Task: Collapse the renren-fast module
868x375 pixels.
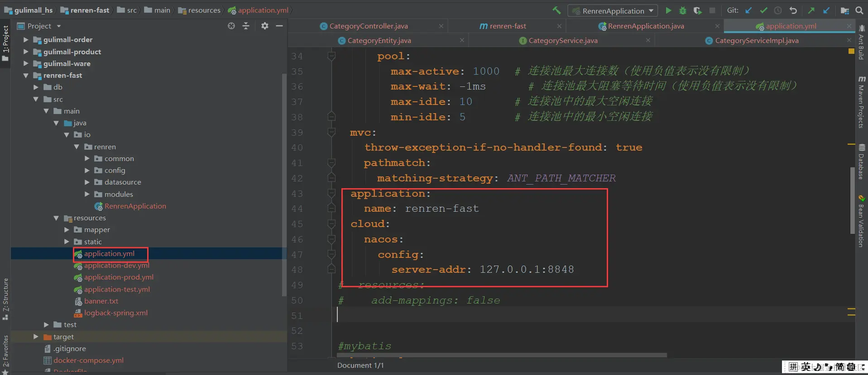Action: point(26,76)
